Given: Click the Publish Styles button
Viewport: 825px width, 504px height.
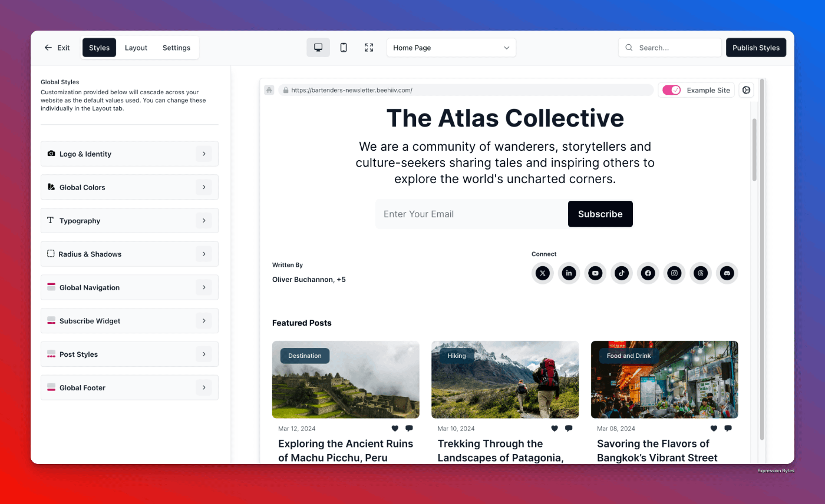Looking at the screenshot, I should pyautogui.click(x=756, y=47).
